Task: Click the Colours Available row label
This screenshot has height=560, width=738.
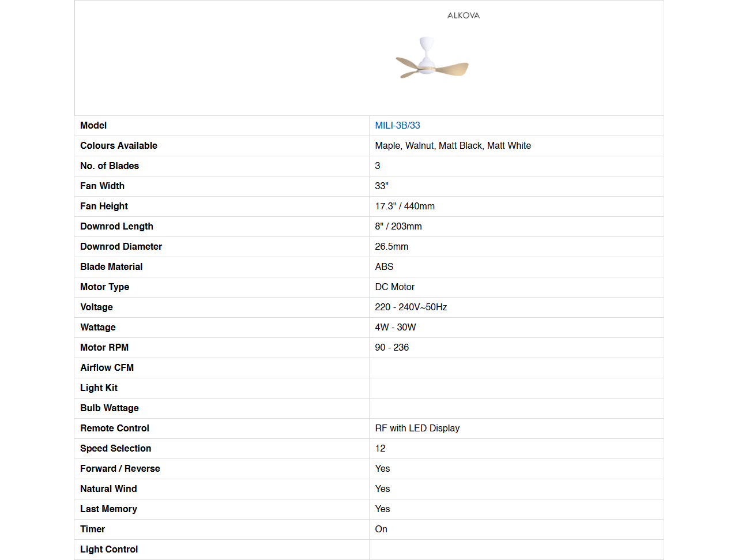Action: (x=119, y=146)
